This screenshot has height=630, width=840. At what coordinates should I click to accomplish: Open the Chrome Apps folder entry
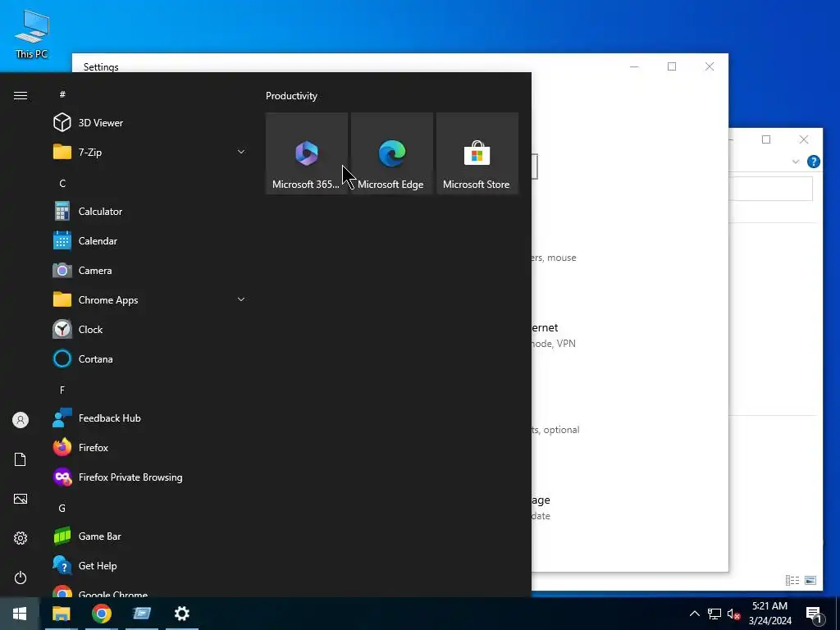pos(150,300)
